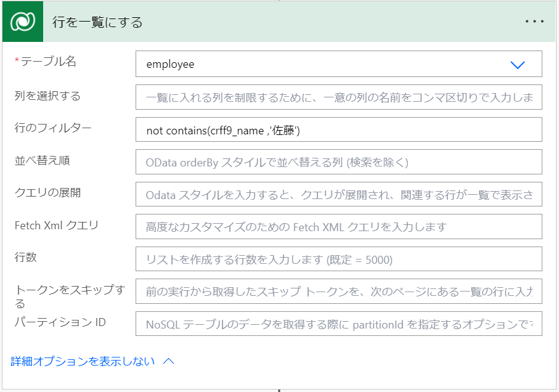Click the Dataverse connector icon
Image resolution: width=559 pixels, height=392 pixels.
(23, 22)
